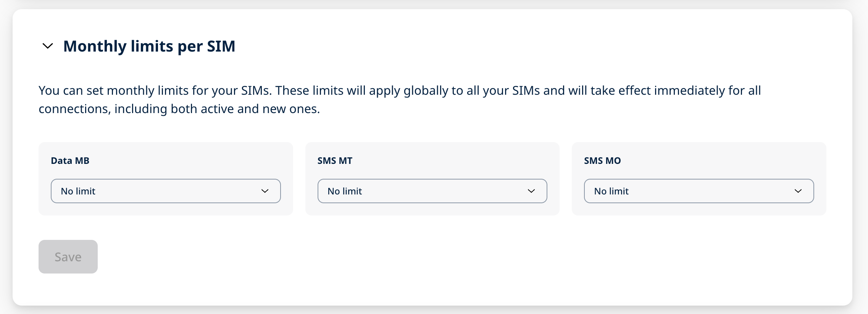
Task: Click the 'No limit' text in the SMS MO field
Action: (x=611, y=191)
